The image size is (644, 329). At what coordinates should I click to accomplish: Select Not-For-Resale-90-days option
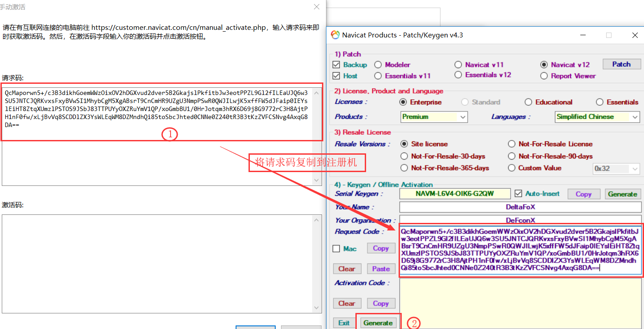click(512, 156)
